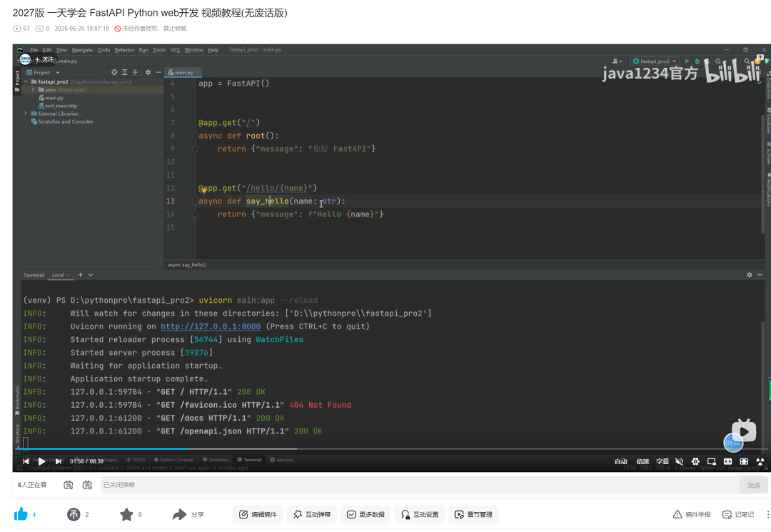Open the danmaku settings icon

point(87,485)
